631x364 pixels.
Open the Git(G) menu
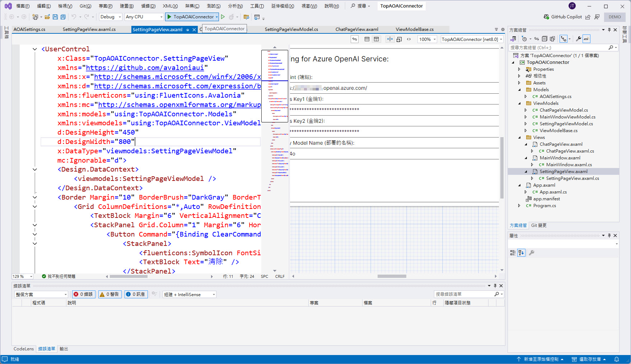[x=85, y=6]
